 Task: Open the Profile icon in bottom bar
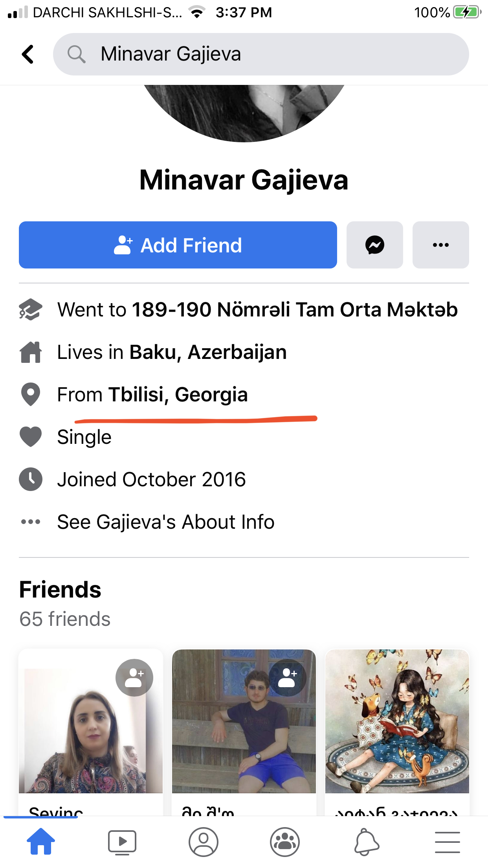click(x=204, y=842)
